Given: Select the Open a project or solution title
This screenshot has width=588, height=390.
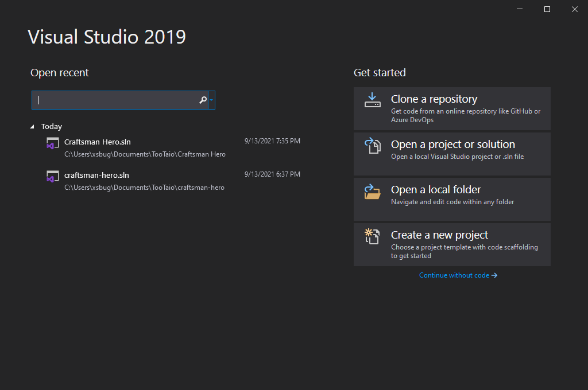Looking at the screenshot, I should 452,145.
